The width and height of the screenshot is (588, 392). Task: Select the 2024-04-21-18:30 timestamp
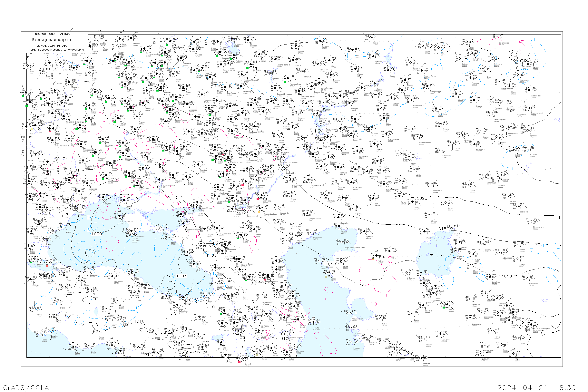[536, 387]
